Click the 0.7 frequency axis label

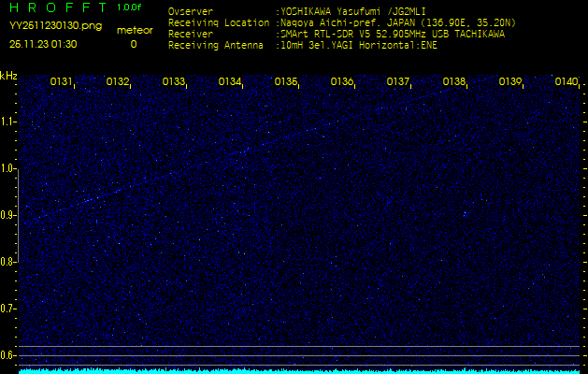(8, 309)
